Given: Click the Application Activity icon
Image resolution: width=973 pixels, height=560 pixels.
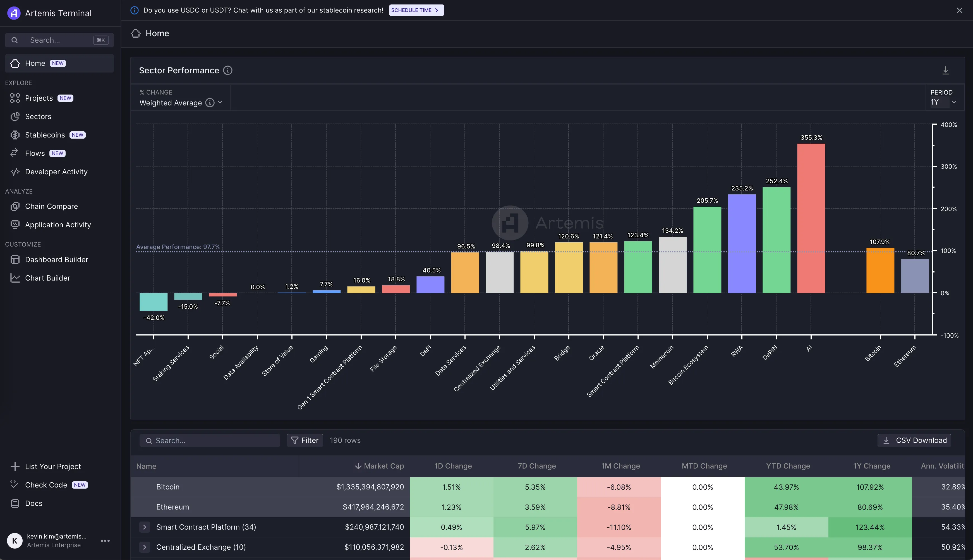Looking at the screenshot, I should 15,225.
